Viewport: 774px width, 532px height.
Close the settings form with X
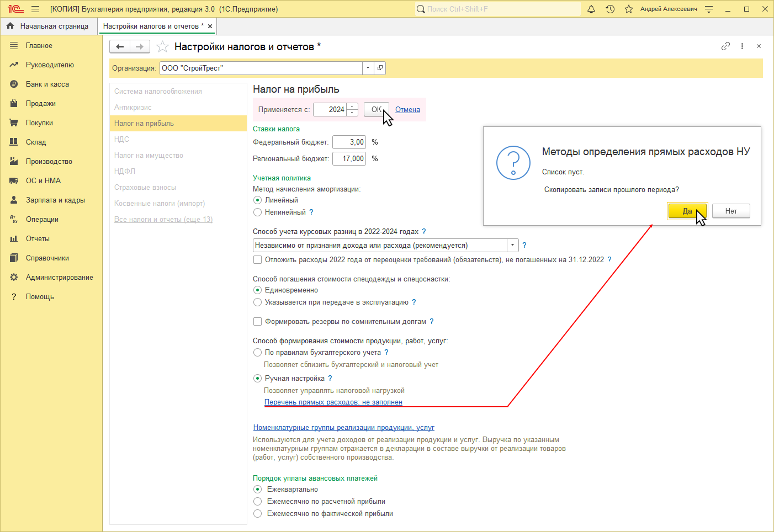[x=759, y=46]
